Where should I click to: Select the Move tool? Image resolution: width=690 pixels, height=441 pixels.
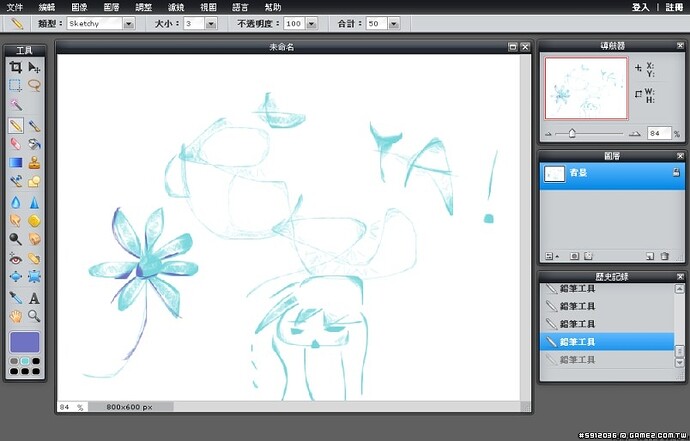tap(34, 67)
